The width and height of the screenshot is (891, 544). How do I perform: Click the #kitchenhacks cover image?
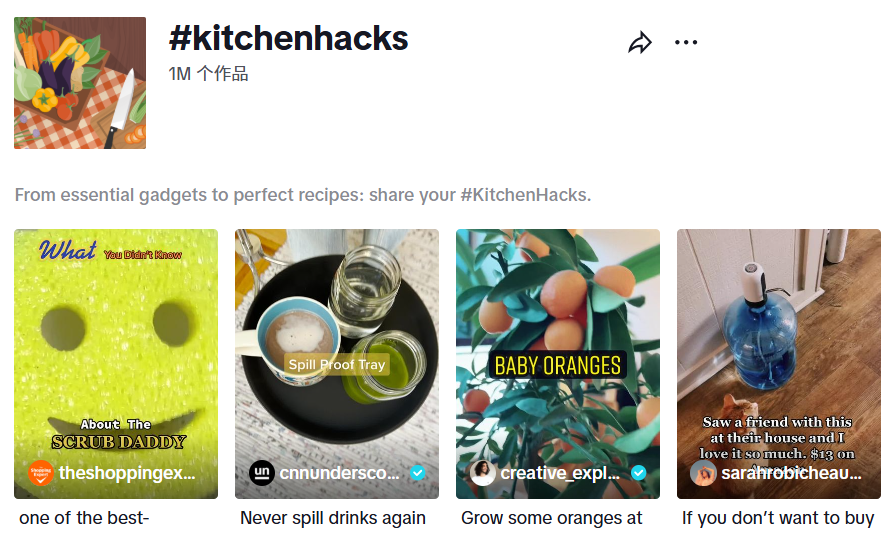(x=80, y=83)
